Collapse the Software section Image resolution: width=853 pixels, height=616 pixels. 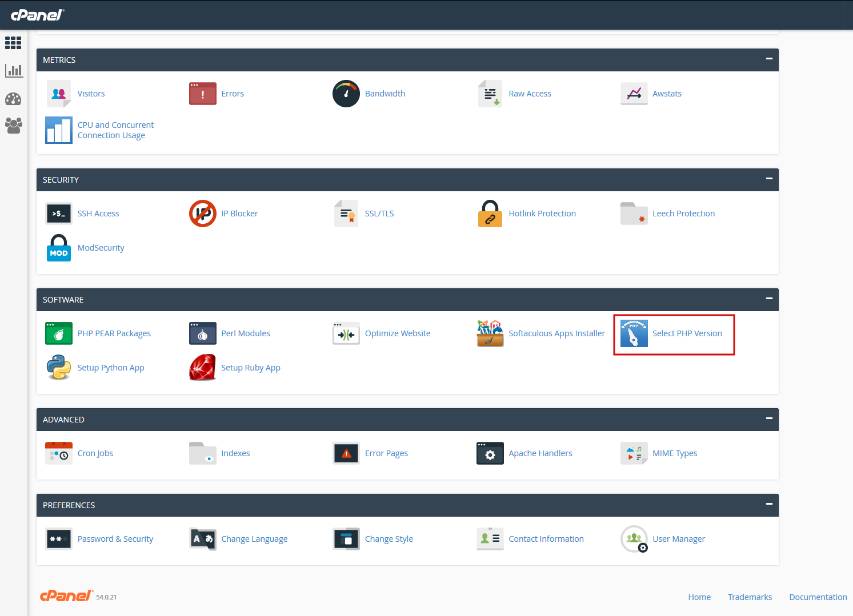pyautogui.click(x=769, y=299)
